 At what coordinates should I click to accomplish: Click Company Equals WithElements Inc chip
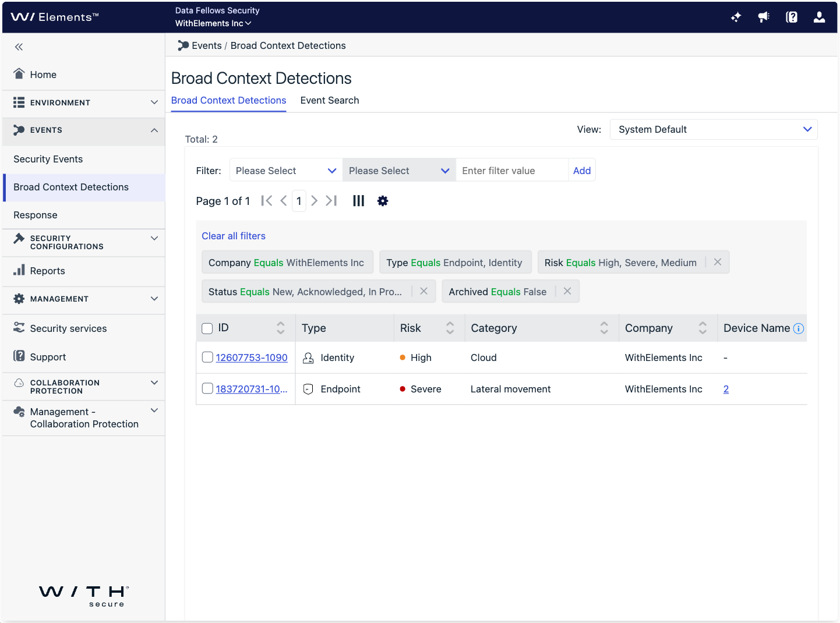click(287, 262)
